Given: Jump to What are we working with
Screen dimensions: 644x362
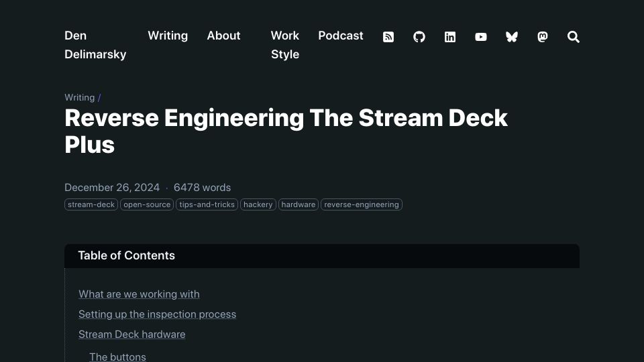Looking at the screenshot, I should [x=140, y=294].
